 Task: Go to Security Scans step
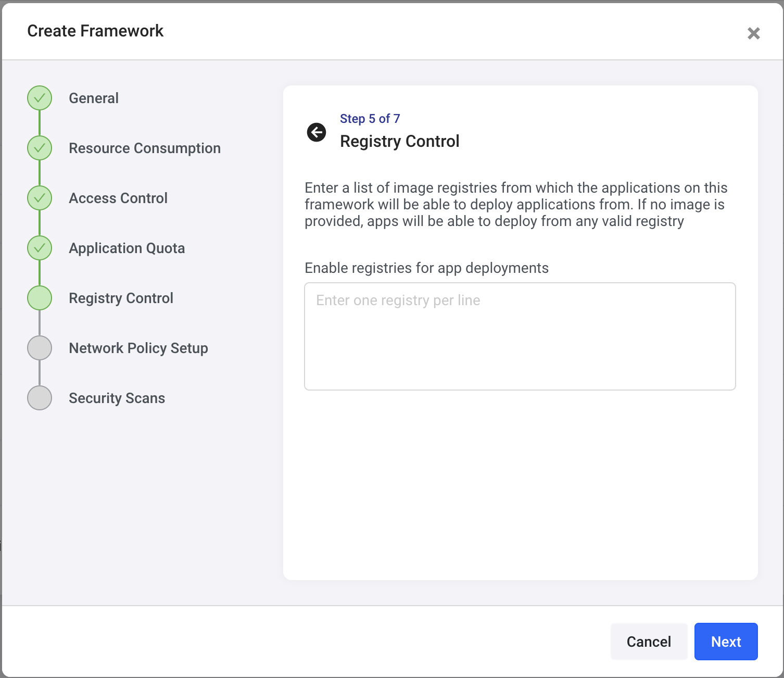[117, 398]
